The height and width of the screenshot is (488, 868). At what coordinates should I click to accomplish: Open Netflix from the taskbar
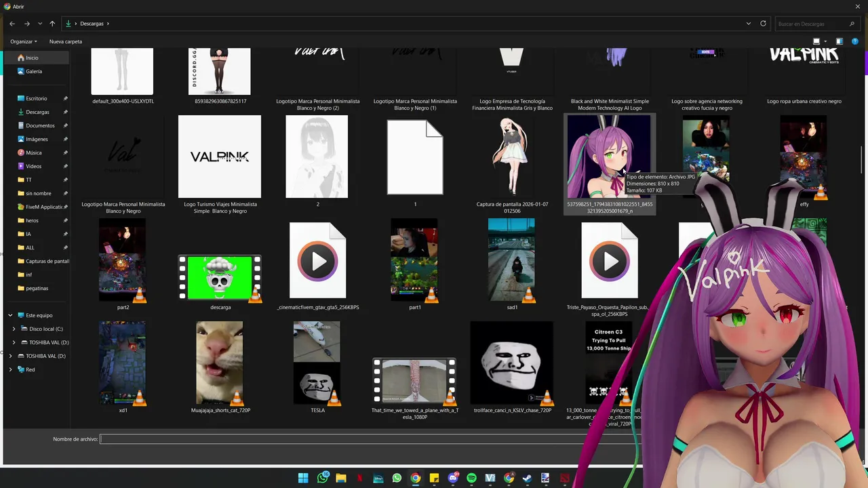click(x=359, y=478)
